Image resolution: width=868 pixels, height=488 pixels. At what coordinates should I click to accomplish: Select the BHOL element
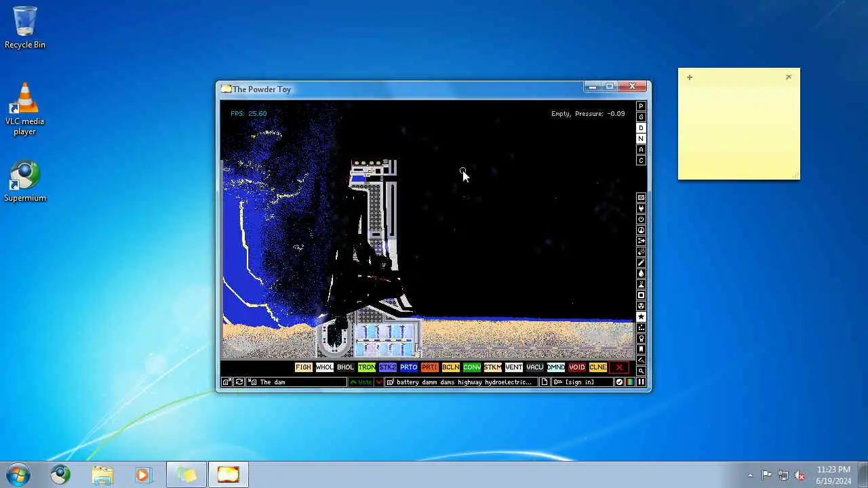(x=345, y=367)
